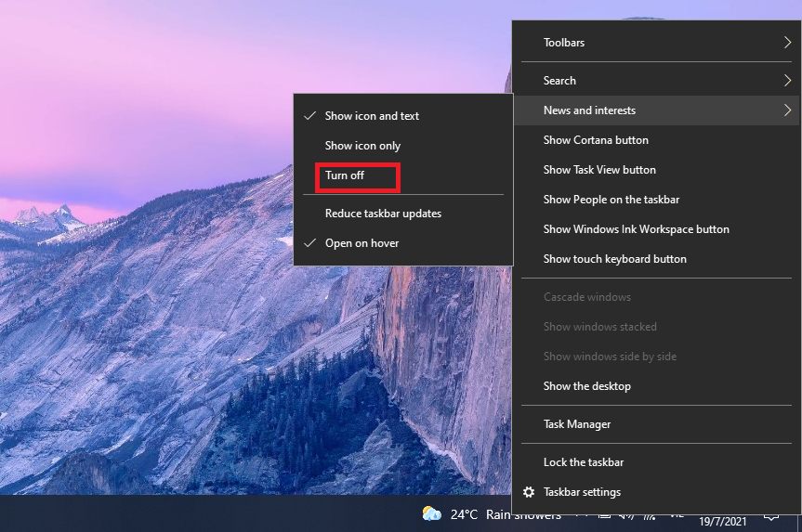Screen dimensions: 802x532
Task: Toggle Show Cortana button
Action: click(656, 140)
